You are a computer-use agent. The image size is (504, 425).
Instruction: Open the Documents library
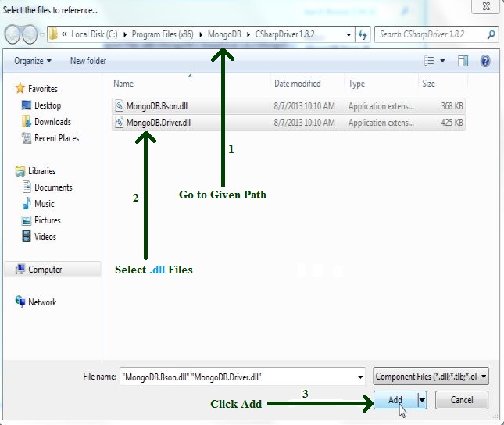click(x=53, y=187)
